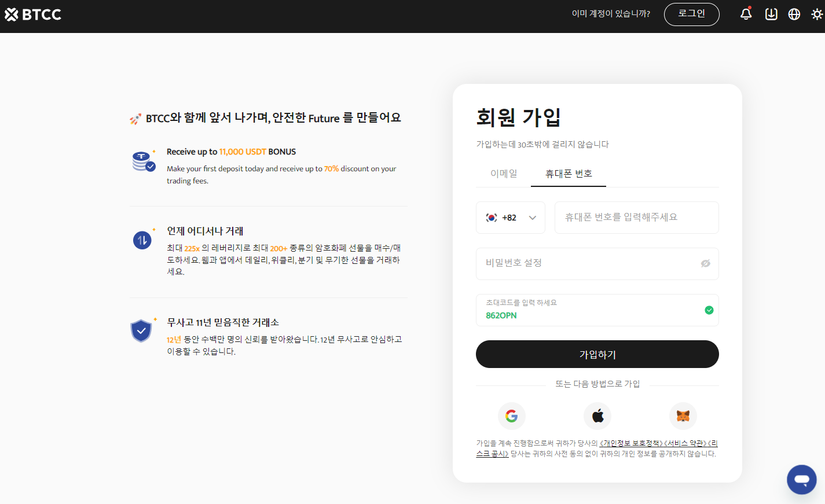Click the 회원 가입 heading
Screen dimensions: 825x504
coord(518,117)
